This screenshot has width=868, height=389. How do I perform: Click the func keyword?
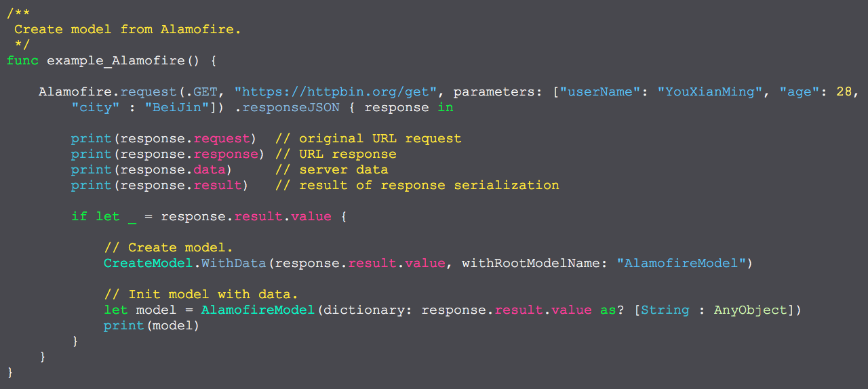22,60
